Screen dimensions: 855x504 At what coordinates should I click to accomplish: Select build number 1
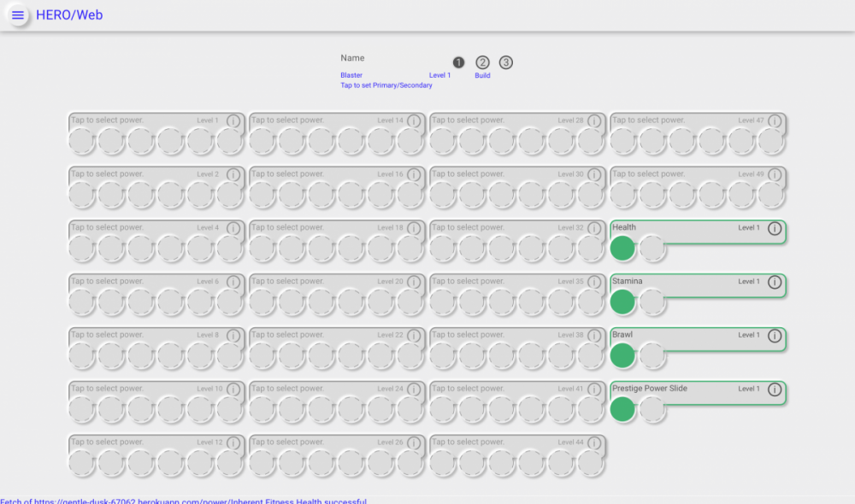459,62
